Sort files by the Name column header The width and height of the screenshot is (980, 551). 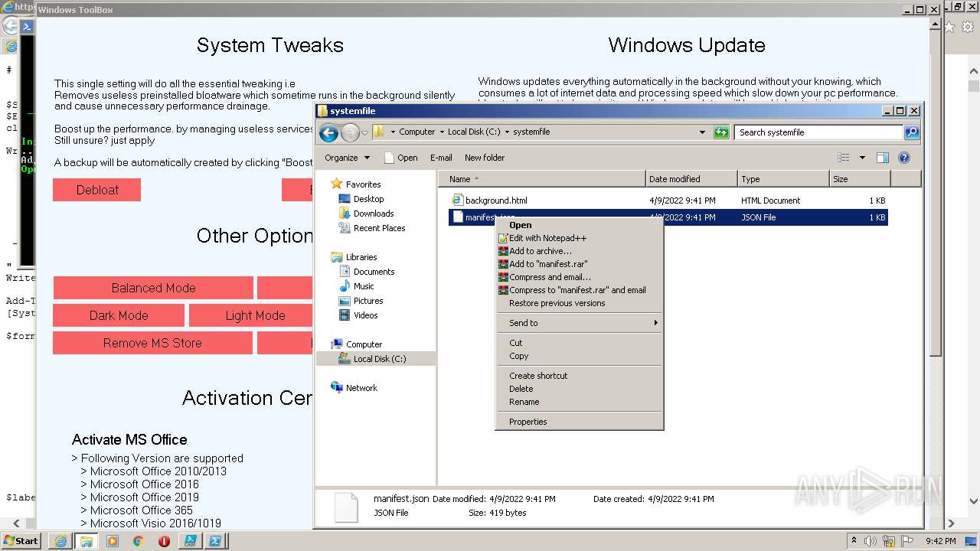pyautogui.click(x=542, y=179)
